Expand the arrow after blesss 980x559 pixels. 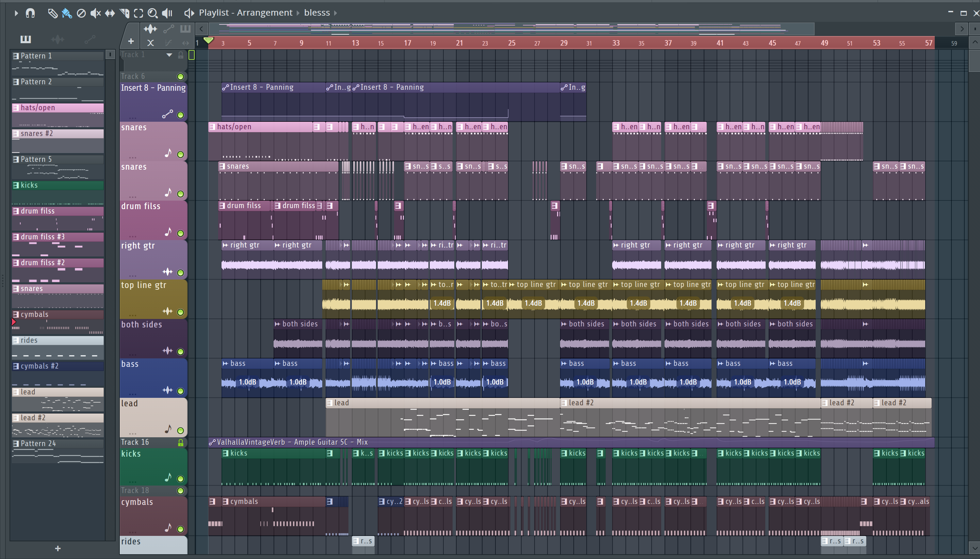pyautogui.click(x=336, y=13)
